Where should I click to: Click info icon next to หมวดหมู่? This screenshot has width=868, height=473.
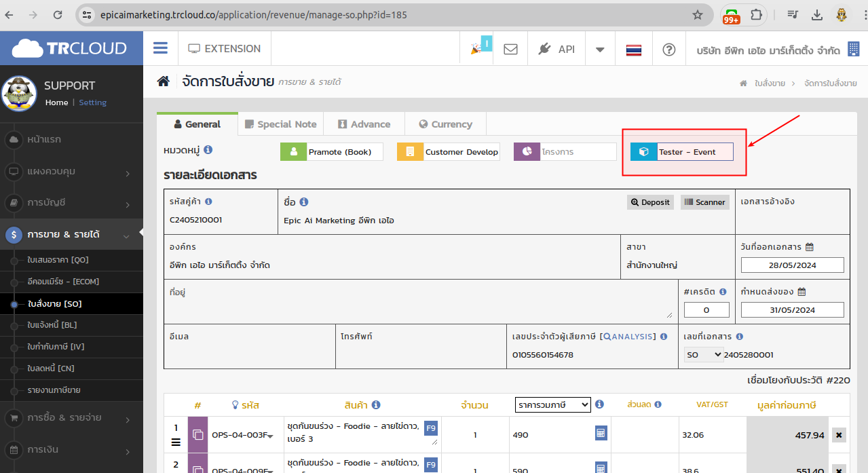click(208, 149)
